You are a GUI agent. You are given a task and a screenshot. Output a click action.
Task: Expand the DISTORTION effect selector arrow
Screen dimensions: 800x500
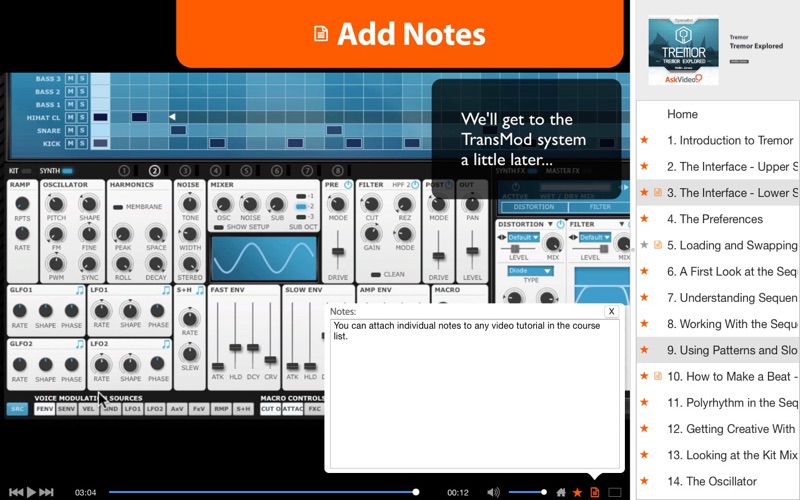click(550, 224)
